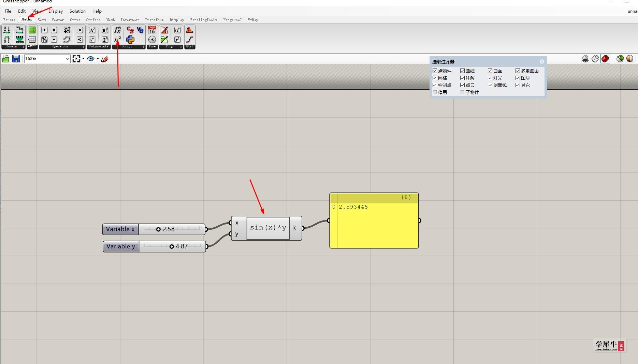638x364 pixels.
Task: Select the C# Script component
Action: 130,30
